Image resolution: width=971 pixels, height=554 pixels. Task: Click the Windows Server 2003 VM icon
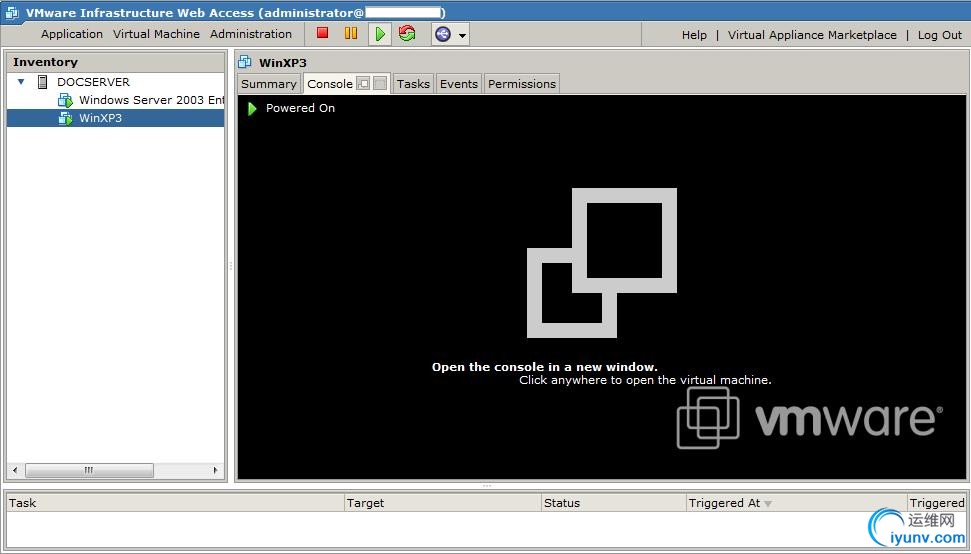(x=65, y=100)
